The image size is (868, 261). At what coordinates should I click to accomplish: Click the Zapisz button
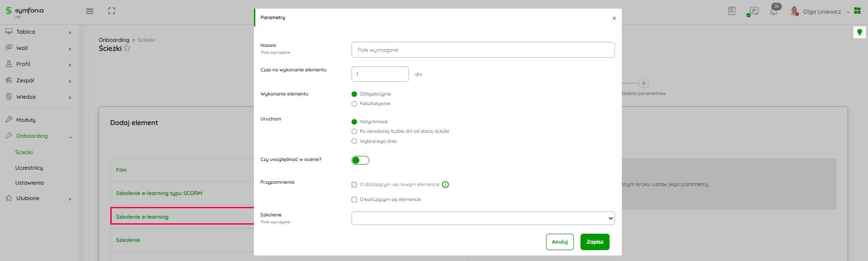pos(595,242)
